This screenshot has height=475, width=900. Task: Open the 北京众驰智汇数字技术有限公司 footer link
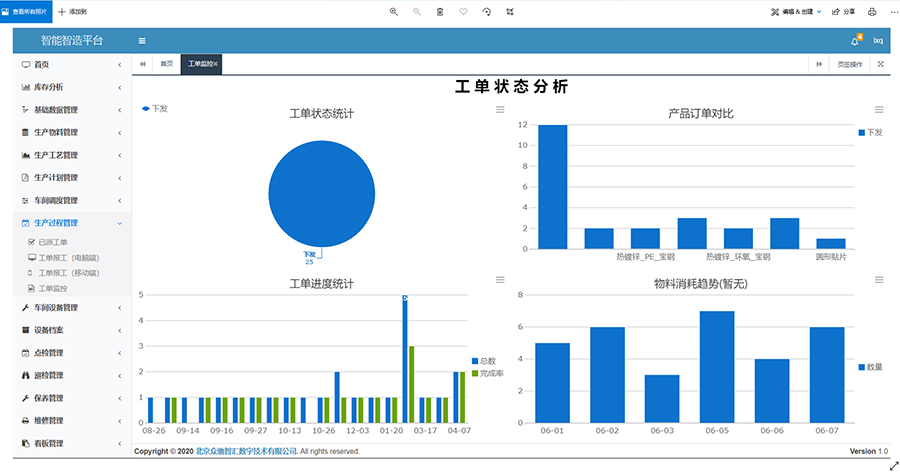click(246, 452)
